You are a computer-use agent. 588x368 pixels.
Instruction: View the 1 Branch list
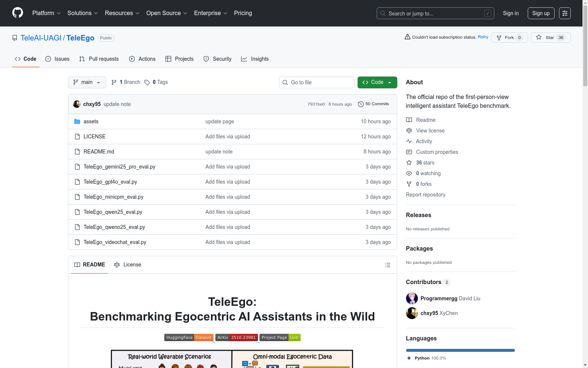(x=126, y=82)
